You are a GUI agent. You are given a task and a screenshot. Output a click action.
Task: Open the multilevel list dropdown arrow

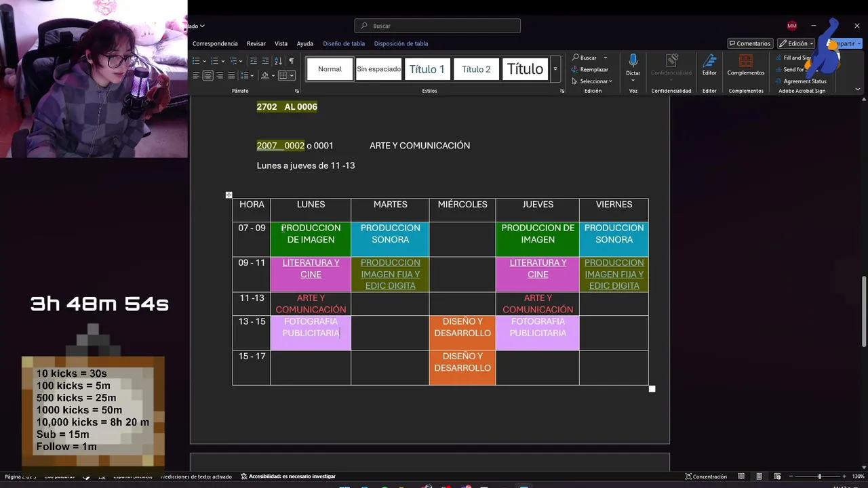pos(241,61)
